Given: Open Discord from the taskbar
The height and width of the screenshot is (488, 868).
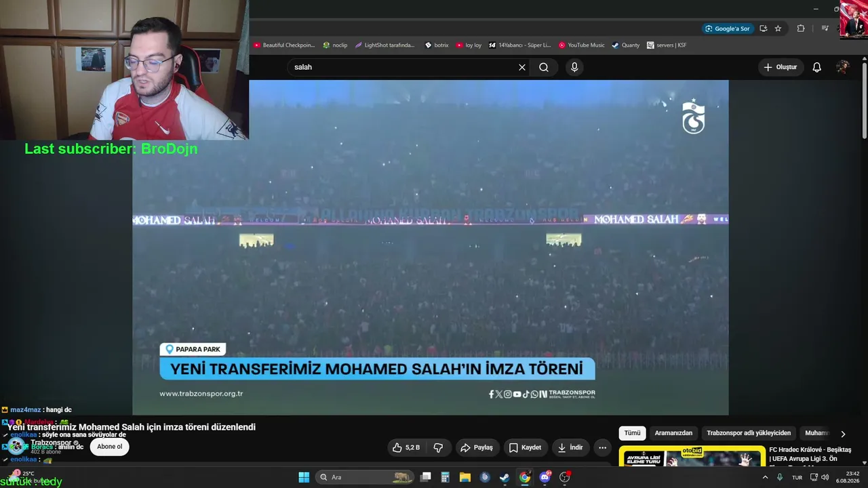Looking at the screenshot, I should coord(545,477).
